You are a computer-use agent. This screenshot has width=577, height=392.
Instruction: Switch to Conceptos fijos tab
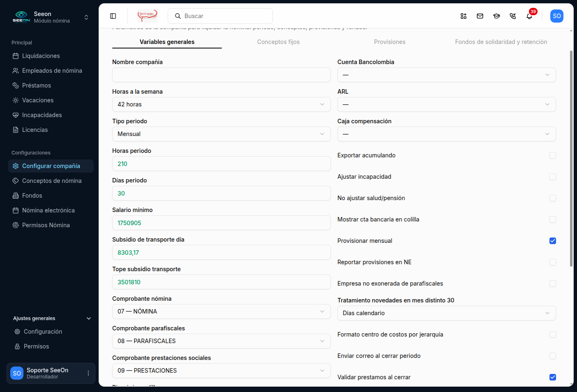point(278,42)
